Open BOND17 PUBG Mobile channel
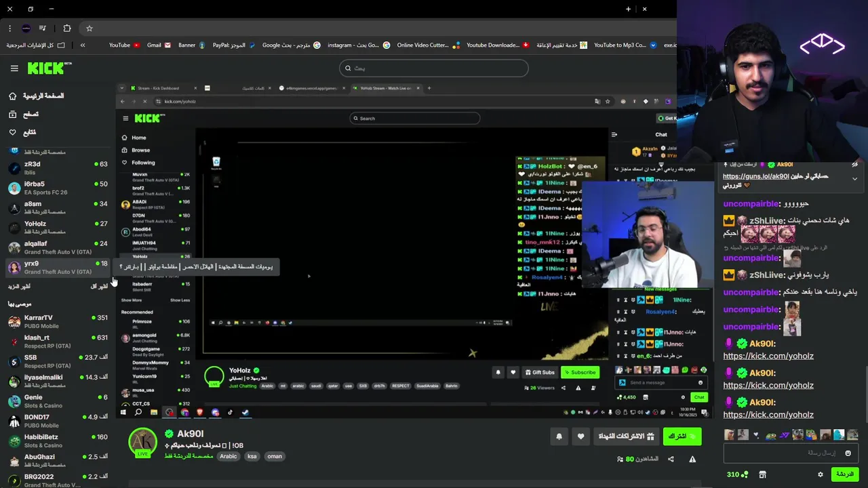Screen dimensions: 868x488 pos(57,421)
